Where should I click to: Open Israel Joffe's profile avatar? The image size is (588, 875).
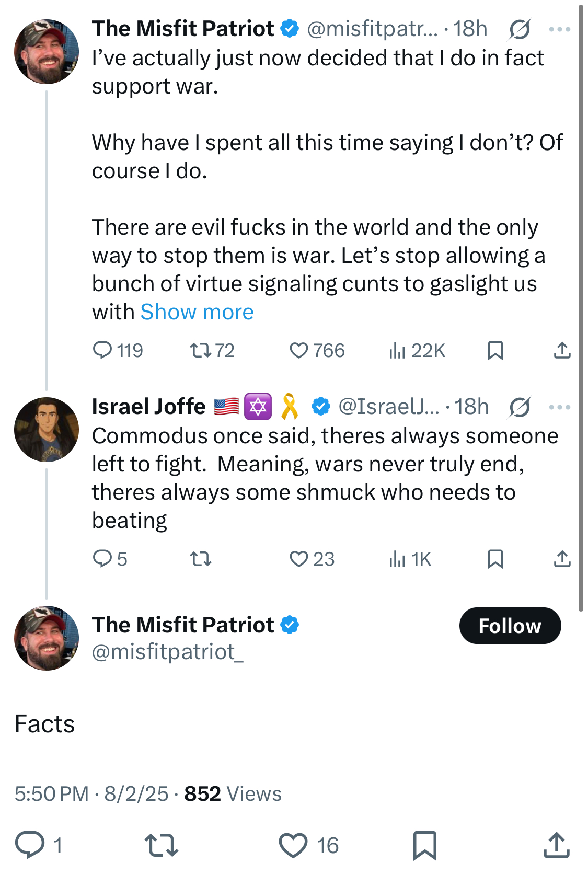coord(47,430)
